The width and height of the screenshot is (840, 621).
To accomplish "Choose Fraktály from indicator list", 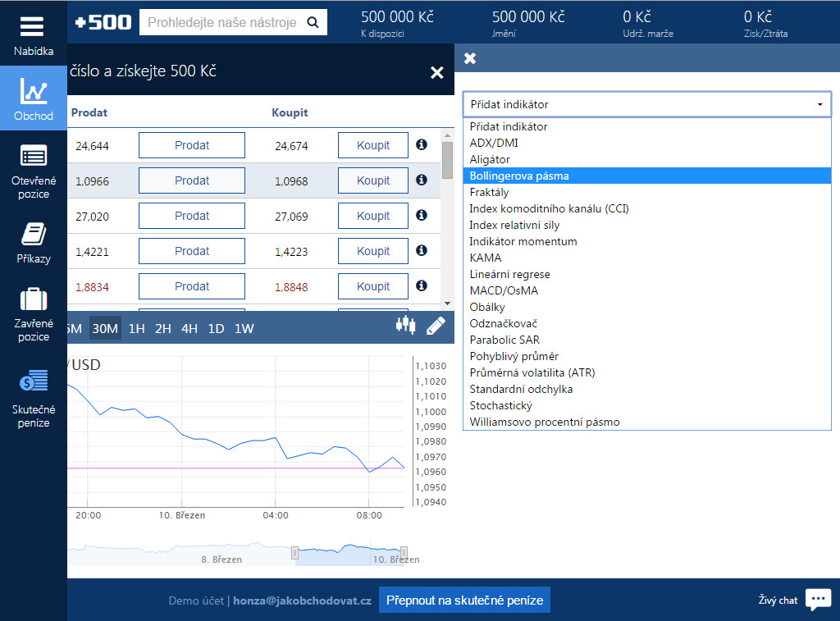I will [646, 192].
